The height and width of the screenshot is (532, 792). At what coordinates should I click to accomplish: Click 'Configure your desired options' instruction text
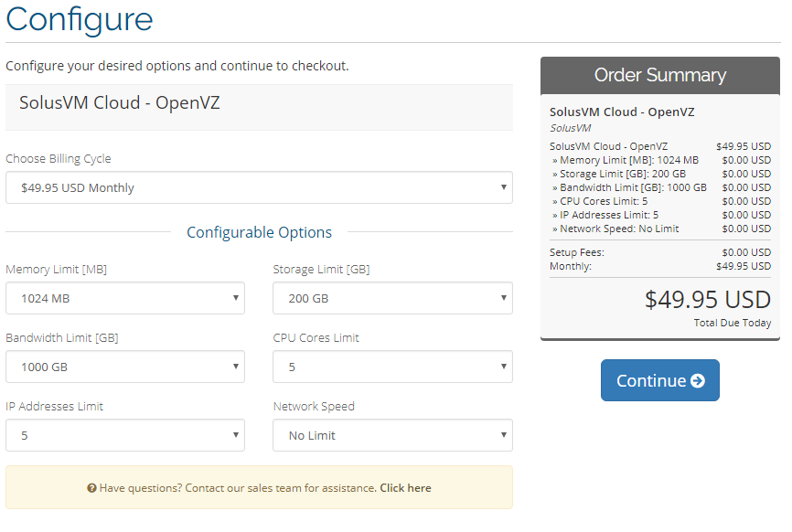(177, 66)
